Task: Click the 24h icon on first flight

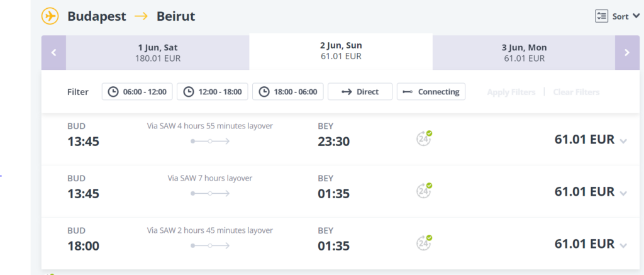Action: (x=424, y=138)
